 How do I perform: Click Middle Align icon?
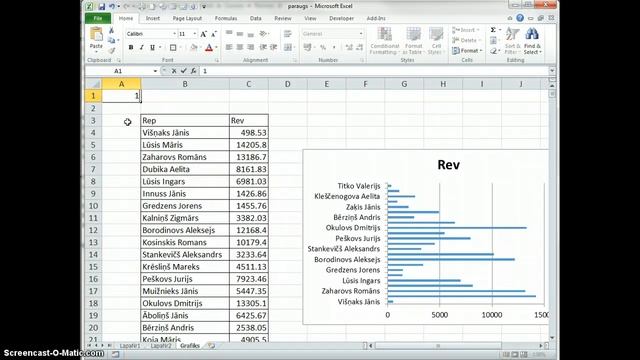click(x=240, y=34)
